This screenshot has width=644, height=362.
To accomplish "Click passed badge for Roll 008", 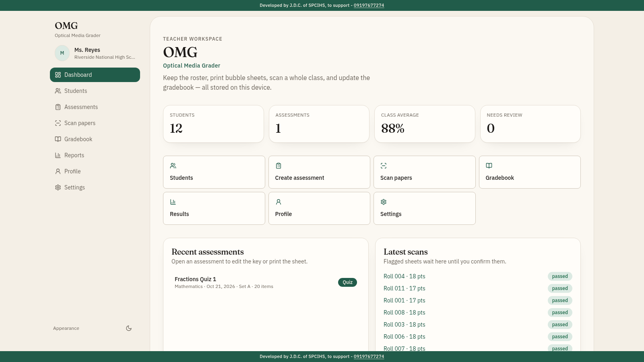I will click(x=560, y=313).
